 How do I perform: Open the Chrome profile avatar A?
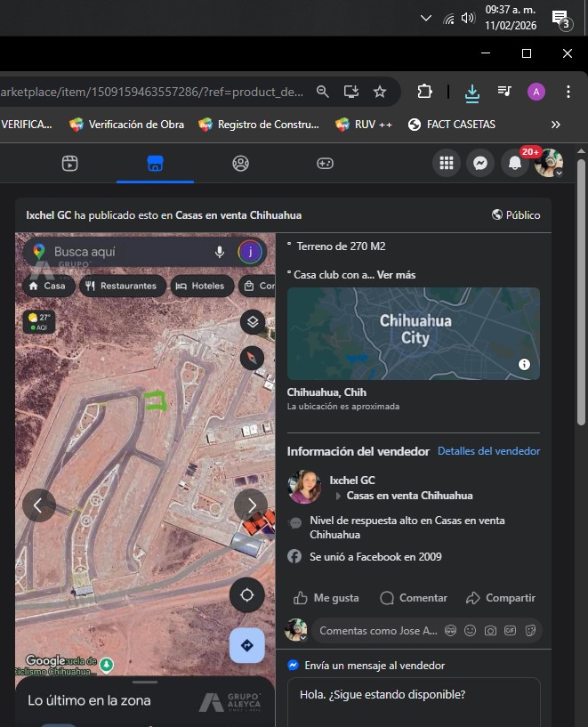[x=536, y=92]
